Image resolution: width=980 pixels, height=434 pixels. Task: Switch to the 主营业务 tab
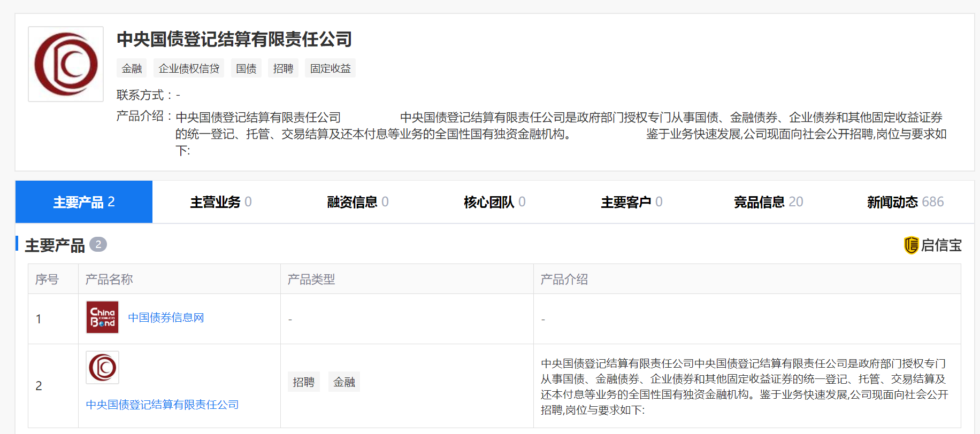click(220, 202)
